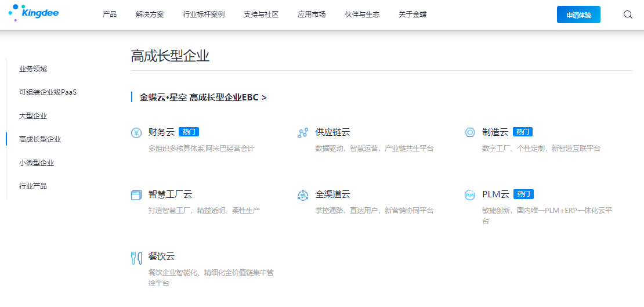Open the 智慧工厂云 product link
The height and width of the screenshot is (307, 644).
(x=170, y=194)
